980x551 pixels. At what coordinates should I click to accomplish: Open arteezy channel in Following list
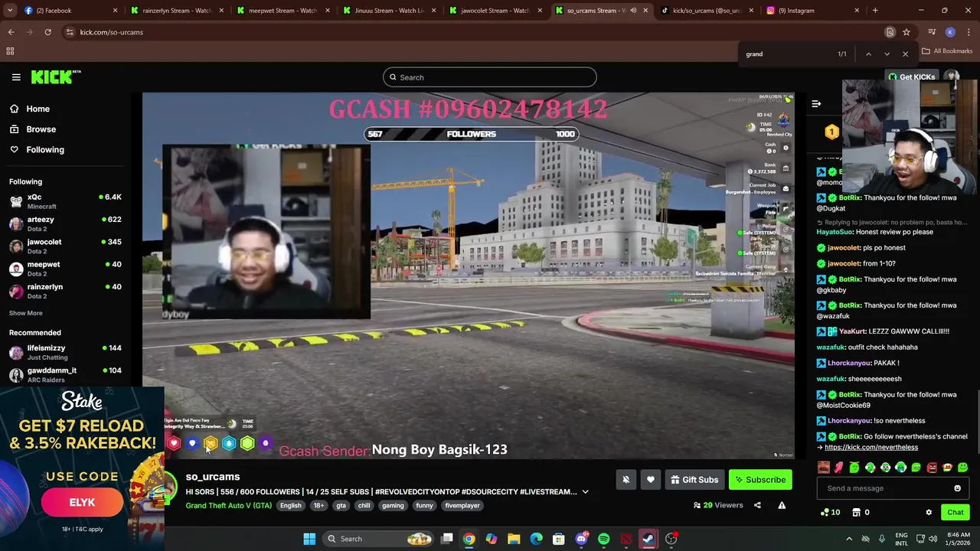pos(65,223)
